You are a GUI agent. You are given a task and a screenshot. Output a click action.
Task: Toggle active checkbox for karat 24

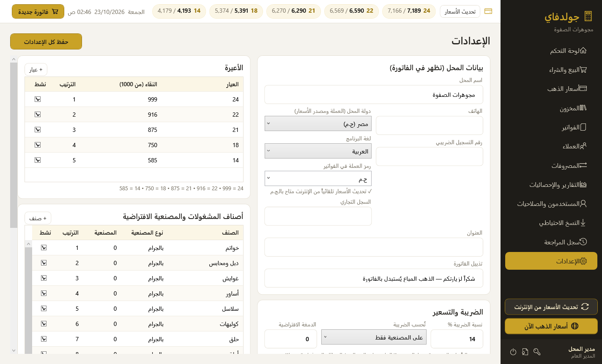38,99
